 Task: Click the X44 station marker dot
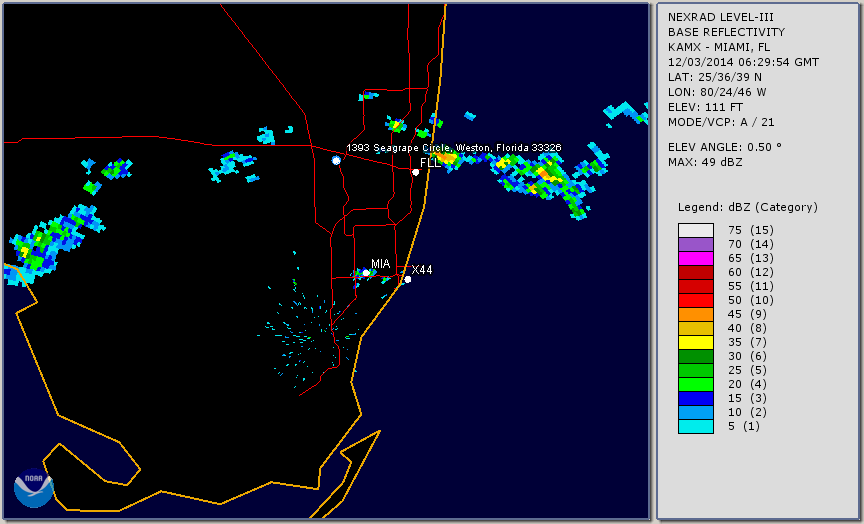(408, 280)
